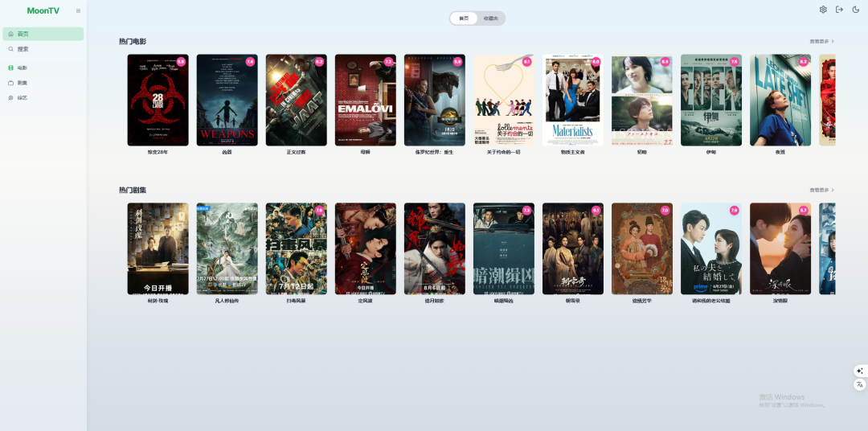Viewport: 868px width, 431px height.
Task: Click the translate floating icon at right edge
Action: [859, 385]
